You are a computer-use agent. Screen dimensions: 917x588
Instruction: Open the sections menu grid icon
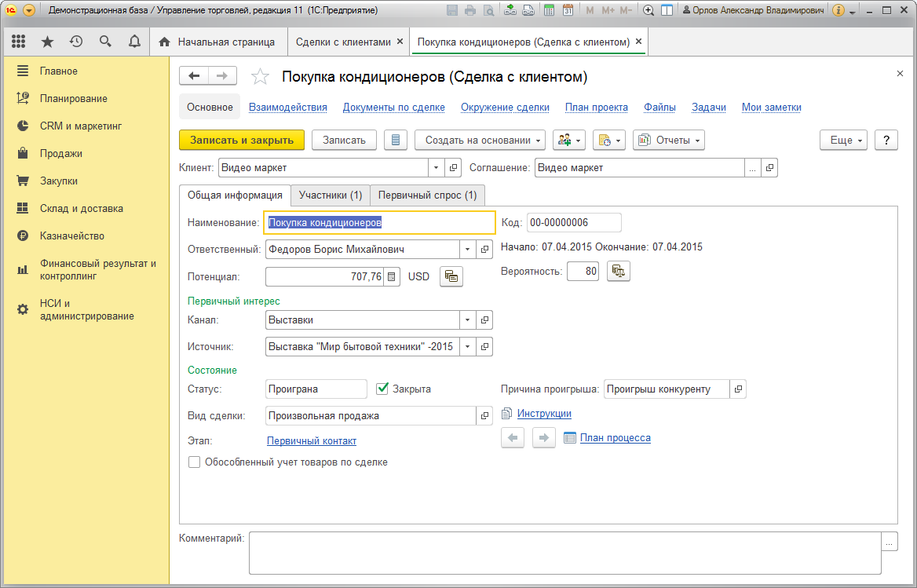click(18, 42)
